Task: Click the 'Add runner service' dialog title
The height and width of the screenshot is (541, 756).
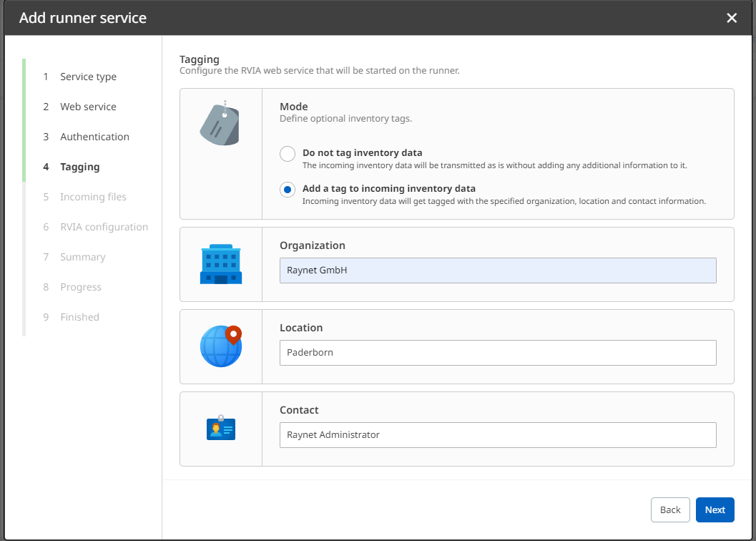Action: click(83, 18)
